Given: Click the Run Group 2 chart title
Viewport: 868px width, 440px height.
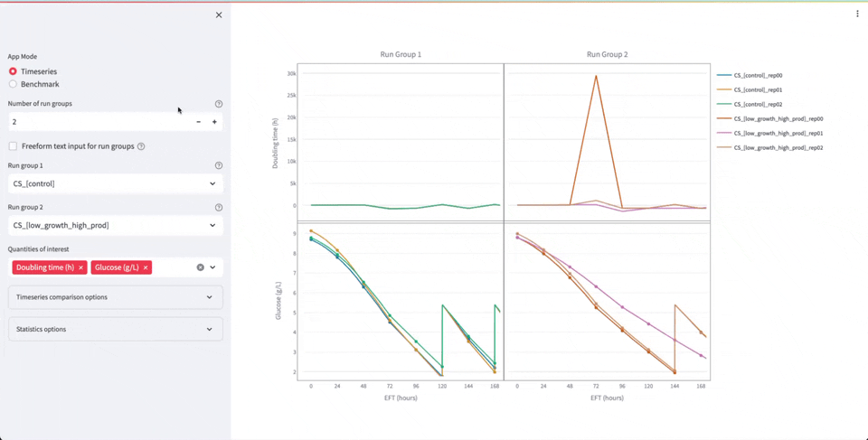Looking at the screenshot, I should (x=608, y=55).
